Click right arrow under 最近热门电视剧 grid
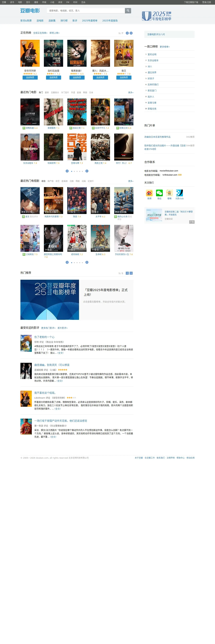Image resolution: width=215 pixels, height=644 pixels. (x=87, y=262)
